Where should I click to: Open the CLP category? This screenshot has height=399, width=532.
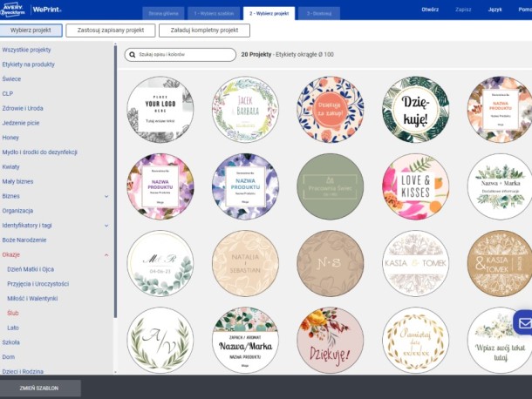pyautogui.click(x=8, y=93)
